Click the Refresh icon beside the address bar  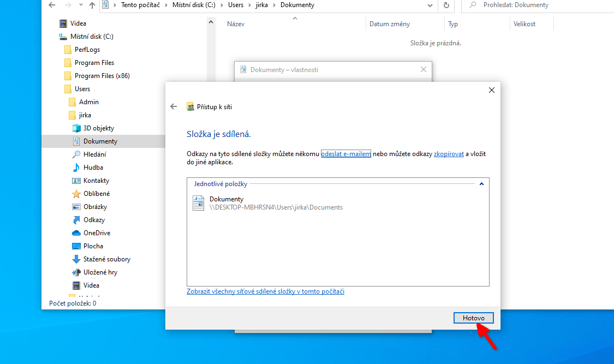(447, 5)
